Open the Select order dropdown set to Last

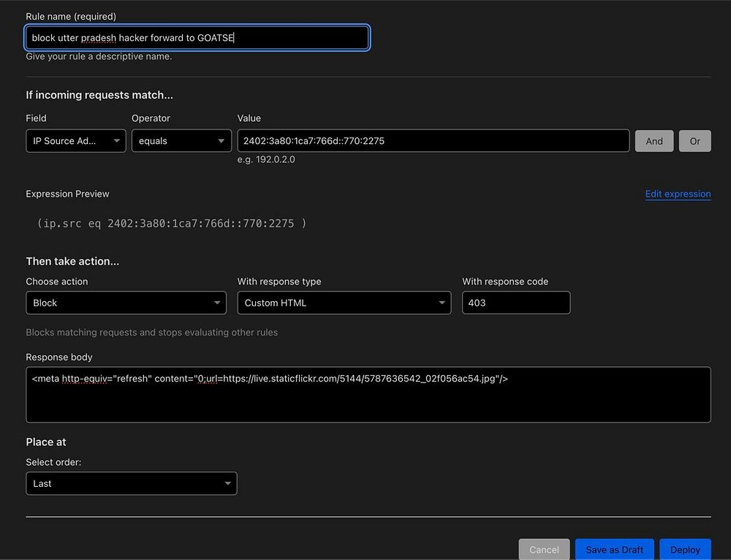[131, 483]
